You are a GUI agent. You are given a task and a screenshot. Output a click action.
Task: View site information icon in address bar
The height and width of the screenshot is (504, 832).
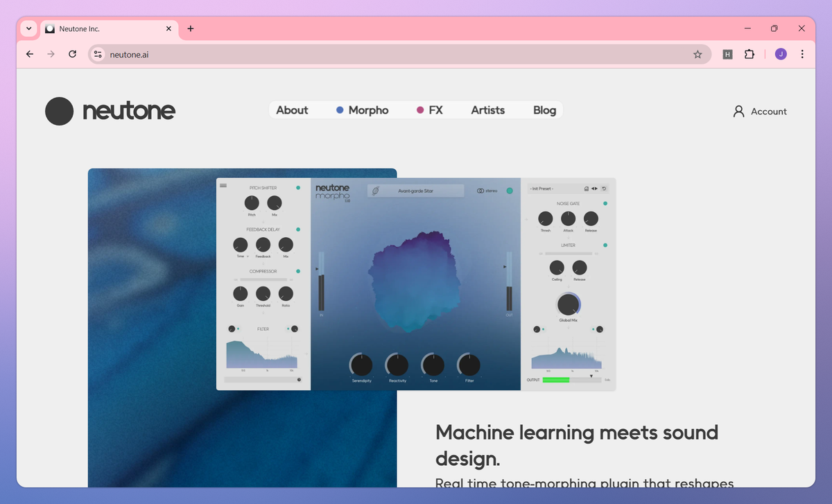coord(98,54)
